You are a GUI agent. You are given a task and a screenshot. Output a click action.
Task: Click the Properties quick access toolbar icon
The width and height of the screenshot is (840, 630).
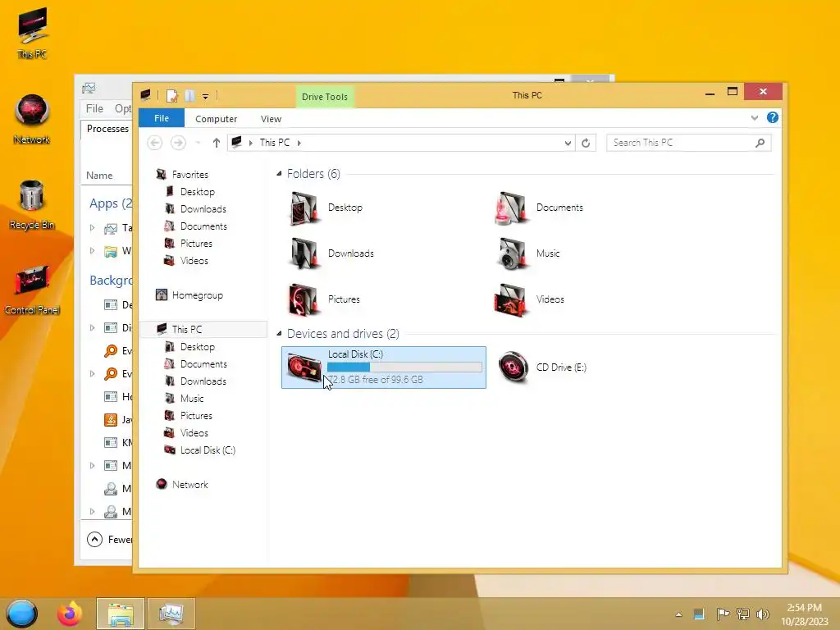(172, 97)
